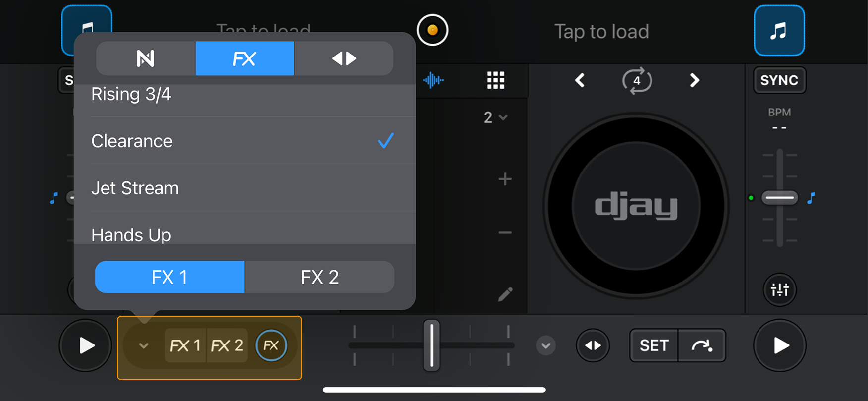The width and height of the screenshot is (868, 401).
Task: Select FX 1 slot in popup
Action: point(170,277)
